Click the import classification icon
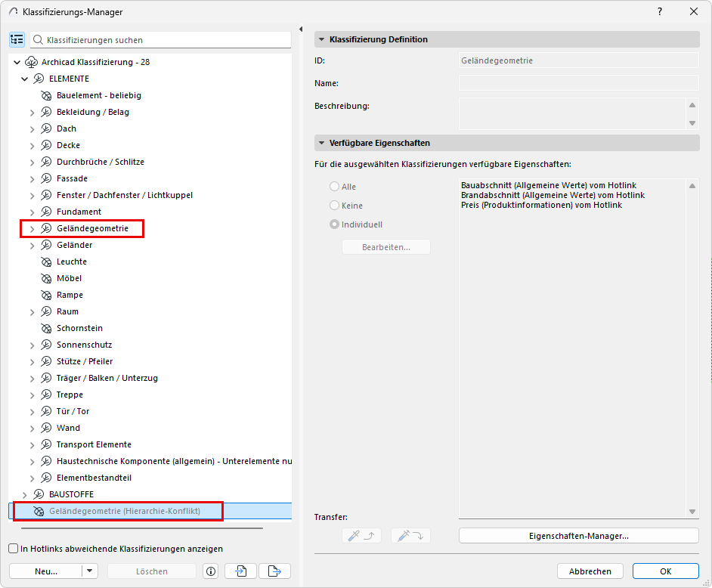This screenshot has height=588, width=712. [x=240, y=571]
